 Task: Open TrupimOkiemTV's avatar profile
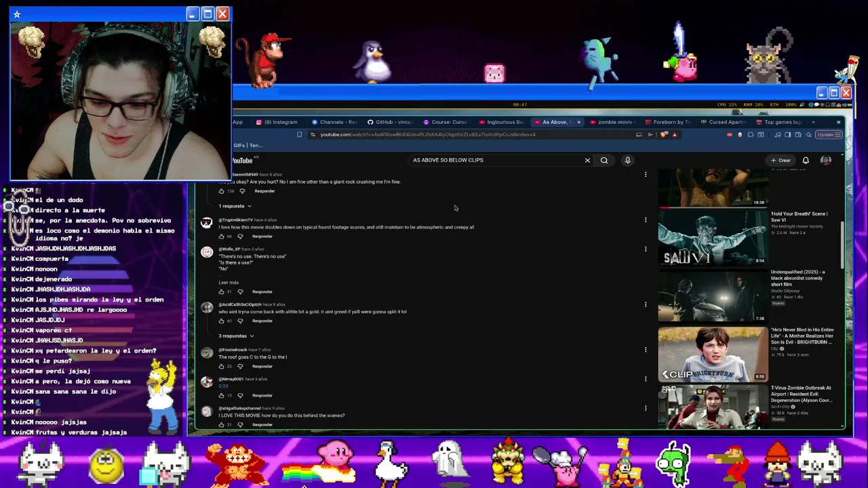coord(207,223)
